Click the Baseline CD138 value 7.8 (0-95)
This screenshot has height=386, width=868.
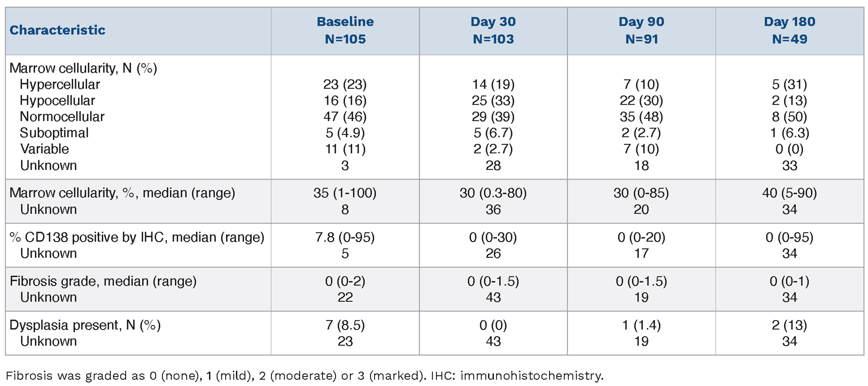pos(345,237)
